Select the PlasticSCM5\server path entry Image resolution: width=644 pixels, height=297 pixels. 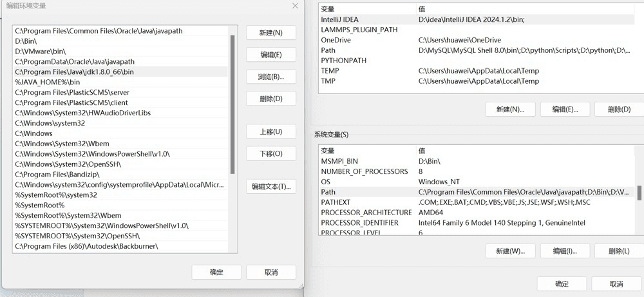pos(120,92)
